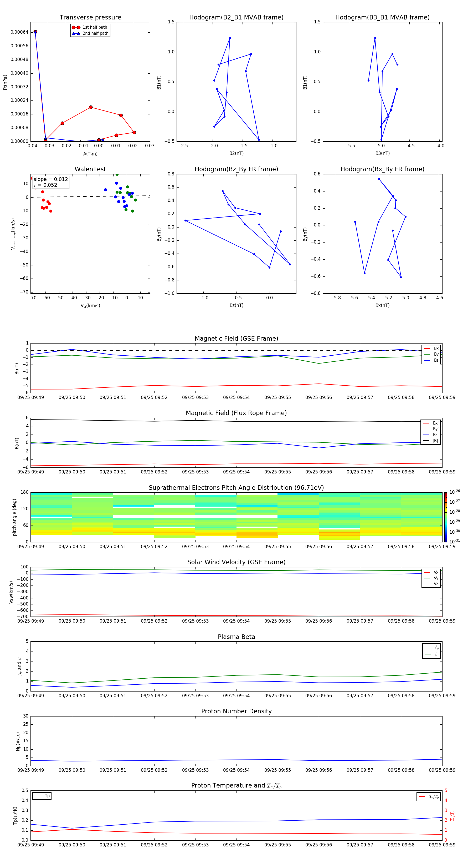Click the 'Vx' legend entry in velocity plot

point(431,573)
